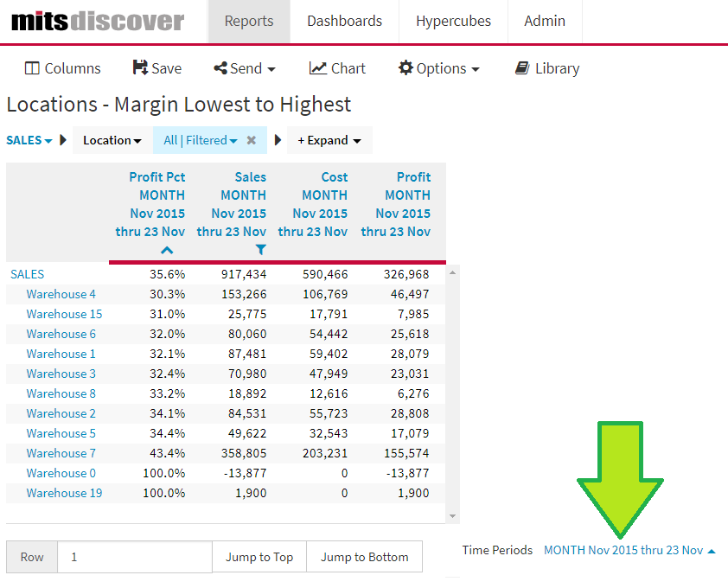Open the Warehouse 0 row link

[61, 473]
